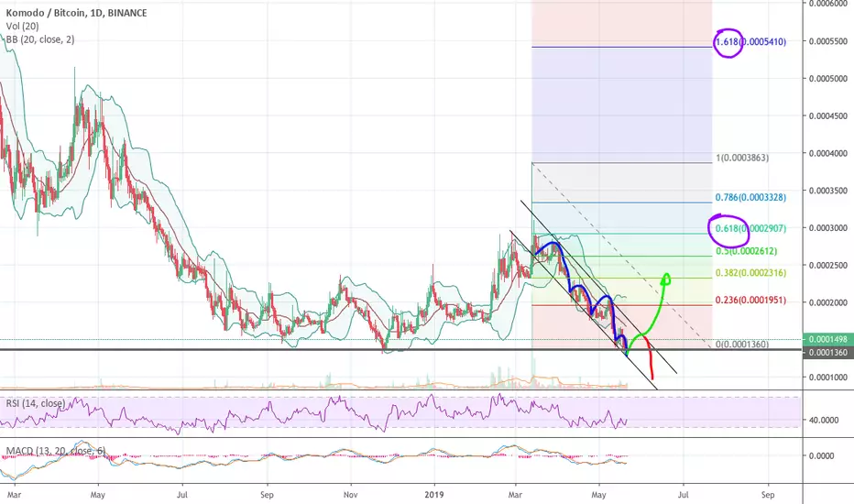
Task: Select the 1.618 Fibonacci level line
Action: click(x=621, y=48)
